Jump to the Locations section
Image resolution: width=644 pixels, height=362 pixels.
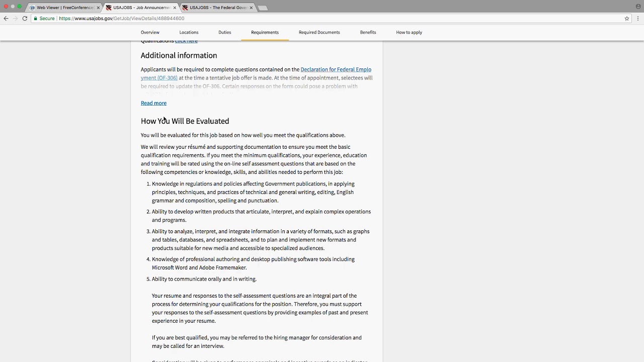pos(189,32)
